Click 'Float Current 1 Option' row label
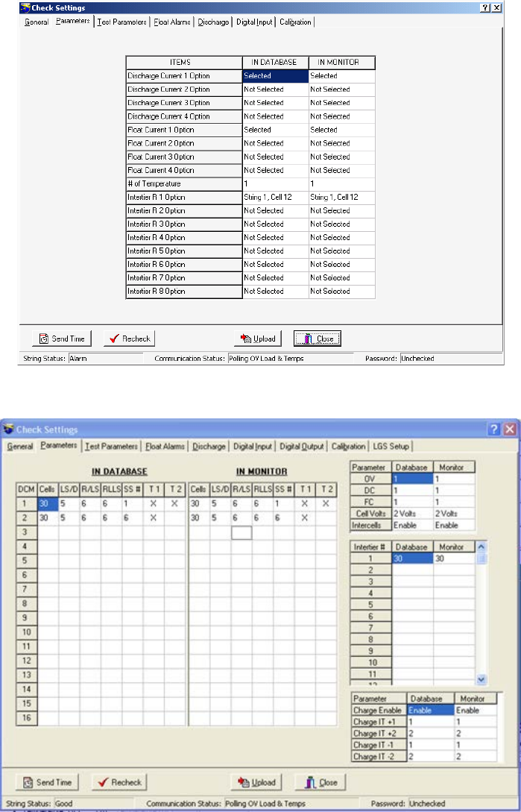The height and width of the screenshot is (812, 521). click(x=184, y=130)
